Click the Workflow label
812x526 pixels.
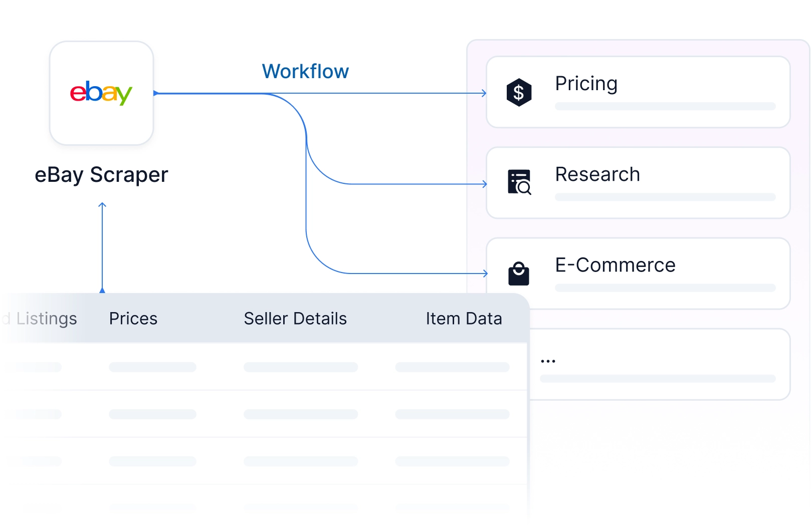pyautogui.click(x=305, y=72)
